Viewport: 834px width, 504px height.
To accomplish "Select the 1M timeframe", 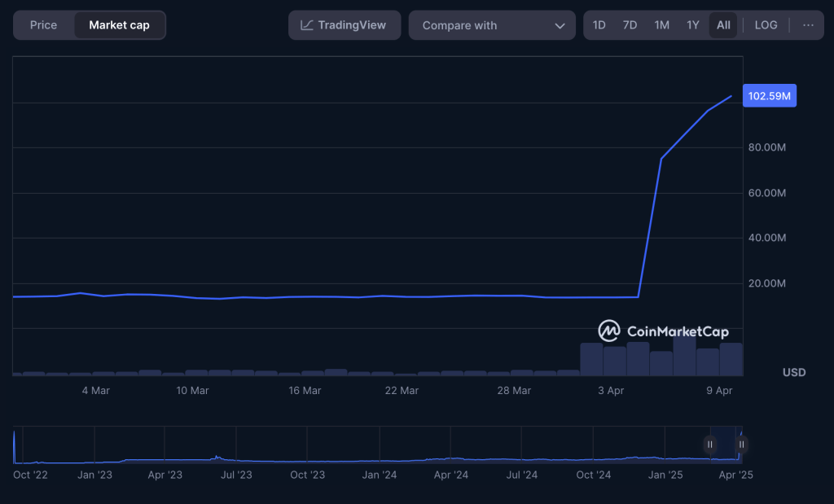I will pos(661,24).
